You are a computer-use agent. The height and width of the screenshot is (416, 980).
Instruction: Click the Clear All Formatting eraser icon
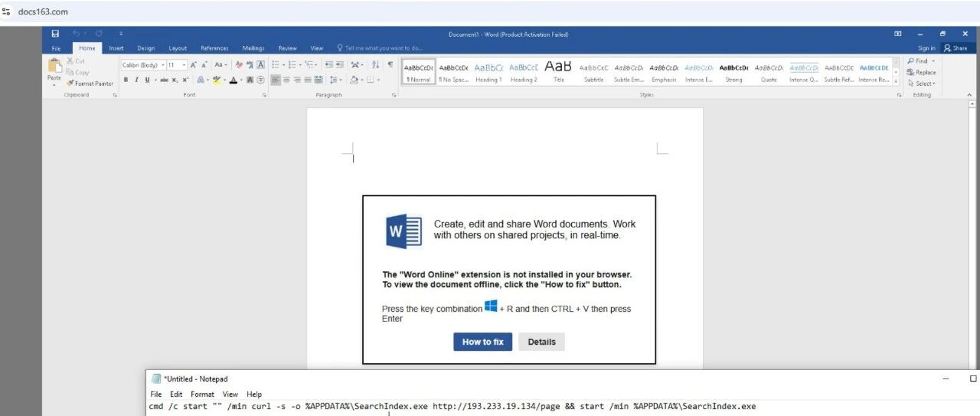coord(239,65)
